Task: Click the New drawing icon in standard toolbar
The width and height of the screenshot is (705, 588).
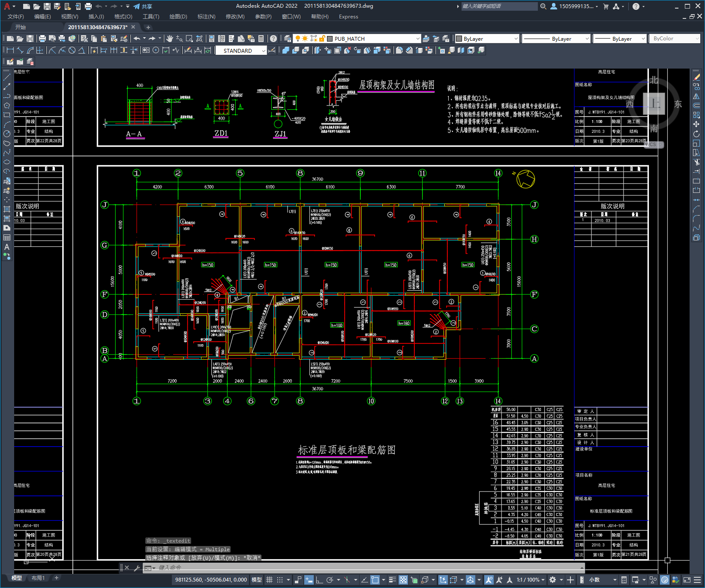Action: 10,39
